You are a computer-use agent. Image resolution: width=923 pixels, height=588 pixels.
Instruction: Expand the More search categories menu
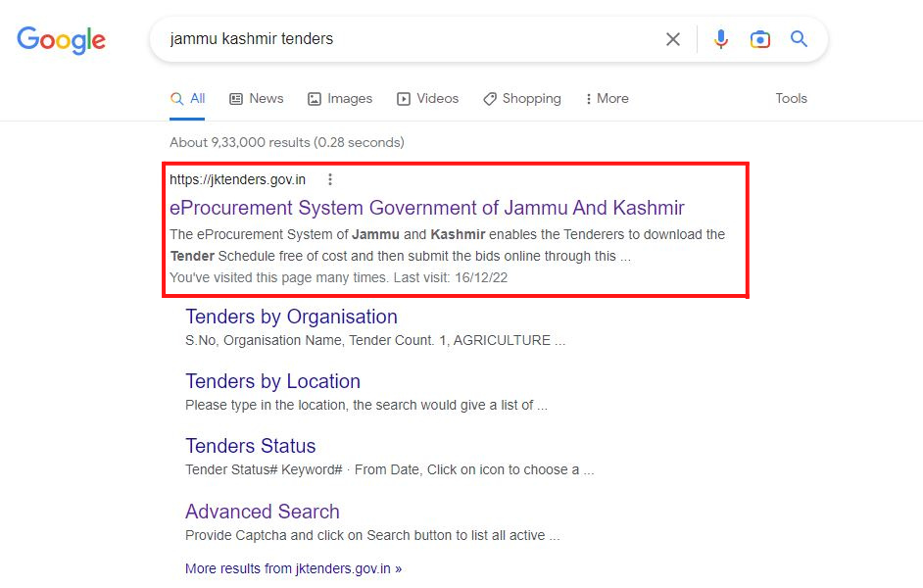pyautogui.click(x=607, y=99)
